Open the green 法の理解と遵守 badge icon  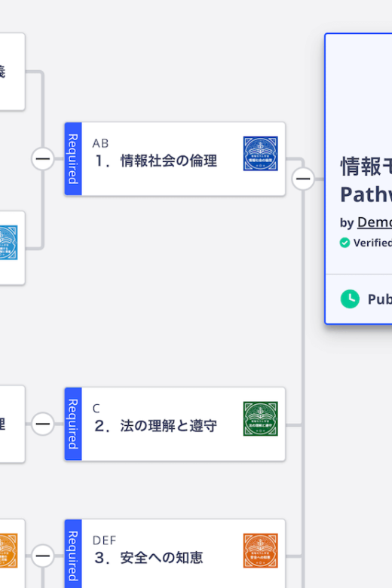tap(260, 419)
